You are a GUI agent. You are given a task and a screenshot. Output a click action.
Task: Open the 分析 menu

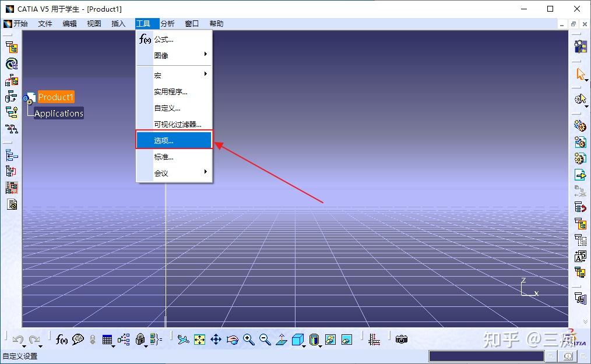click(167, 23)
